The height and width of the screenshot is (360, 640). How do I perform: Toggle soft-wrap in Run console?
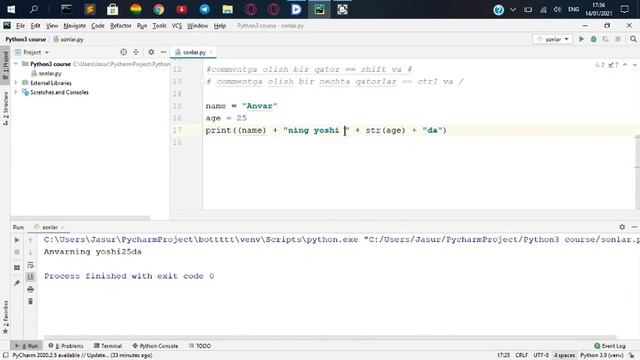(30, 265)
